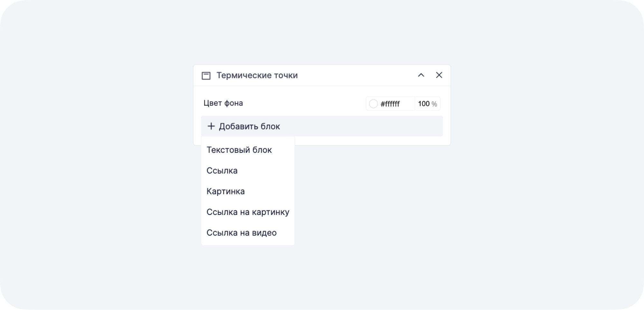Choose Ссылка на картинку option
Screen dimensions: 644x310
click(x=248, y=212)
